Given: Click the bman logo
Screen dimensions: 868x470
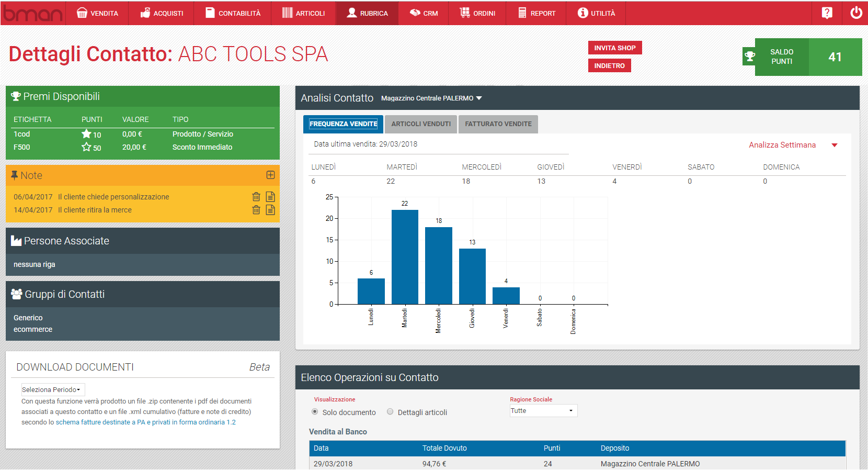Looking at the screenshot, I should tap(33, 13).
